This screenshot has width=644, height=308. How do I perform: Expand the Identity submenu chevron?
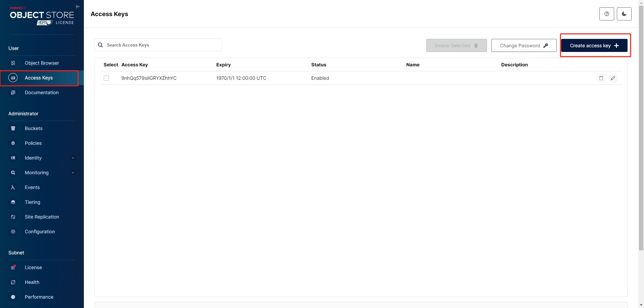(73, 158)
